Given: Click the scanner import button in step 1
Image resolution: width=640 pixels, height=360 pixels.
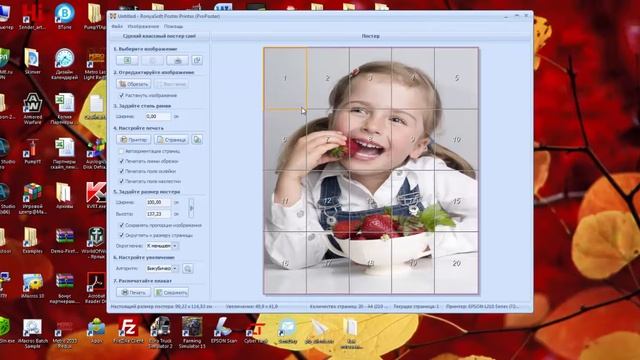Looking at the screenshot, I should tap(178, 60).
